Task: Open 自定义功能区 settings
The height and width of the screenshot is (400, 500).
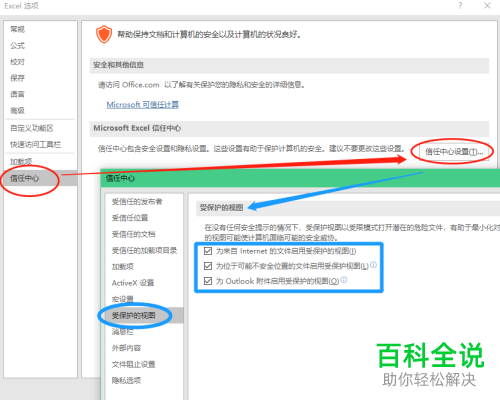Action: [32, 128]
